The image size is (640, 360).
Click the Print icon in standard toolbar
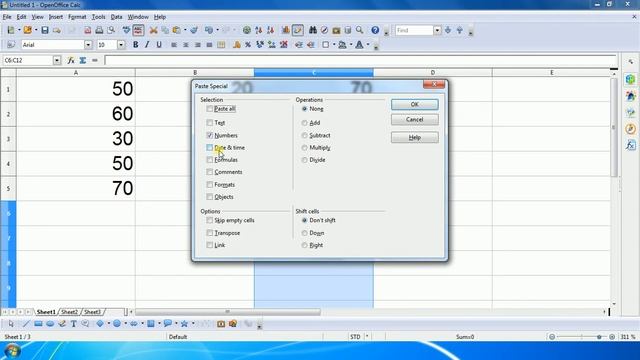pyautogui.click(x=99, y=30)
